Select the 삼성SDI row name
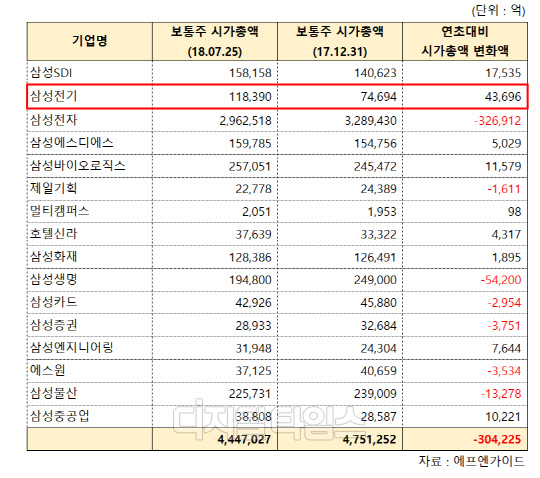 (51, 73)
